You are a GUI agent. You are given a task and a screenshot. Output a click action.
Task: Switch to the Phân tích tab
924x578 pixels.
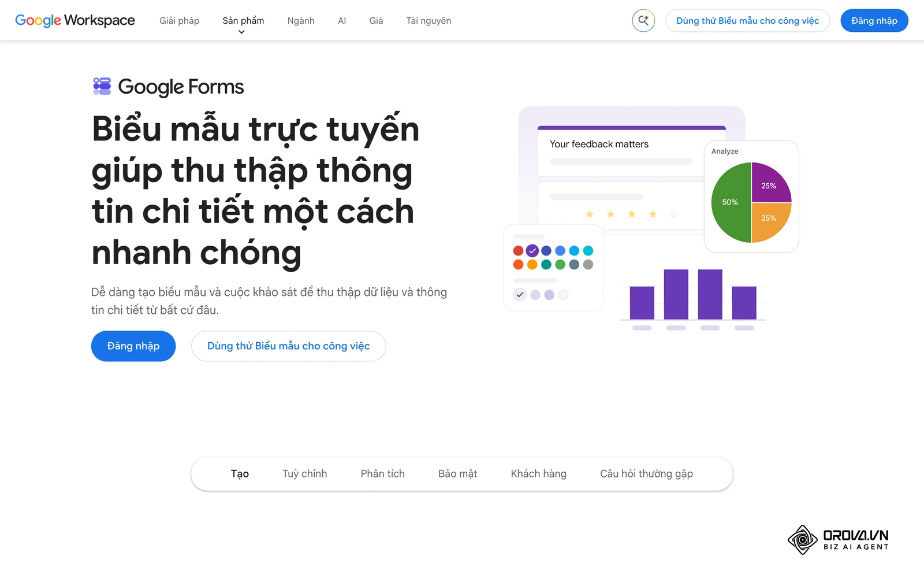[383, 474]
